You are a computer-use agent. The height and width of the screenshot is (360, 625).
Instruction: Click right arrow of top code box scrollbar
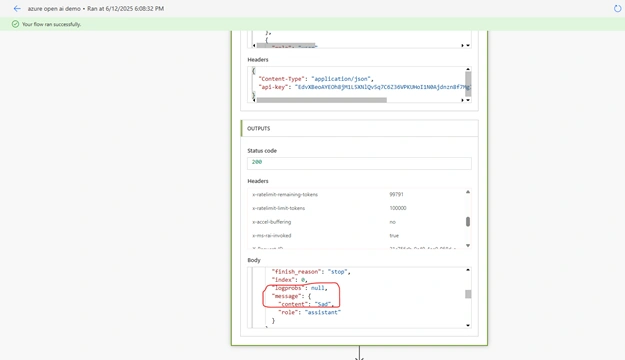pyautogui.click(x=462, y=45)
